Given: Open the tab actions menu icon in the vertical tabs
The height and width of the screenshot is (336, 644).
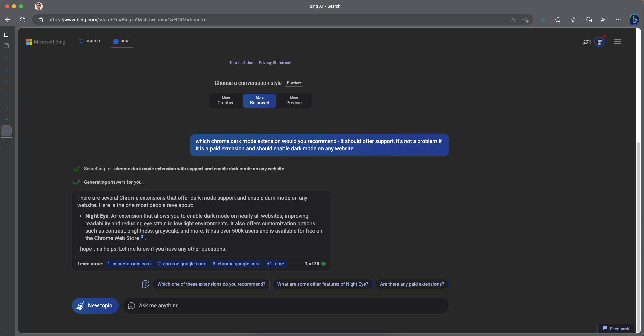Looking at the screenshot, I should (x=6, y=34).
